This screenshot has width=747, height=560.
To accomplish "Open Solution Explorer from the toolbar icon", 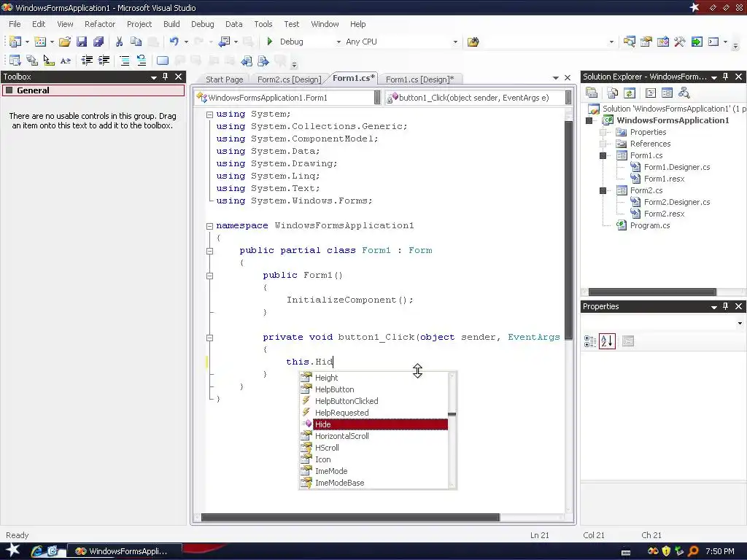I will [630, 42].
